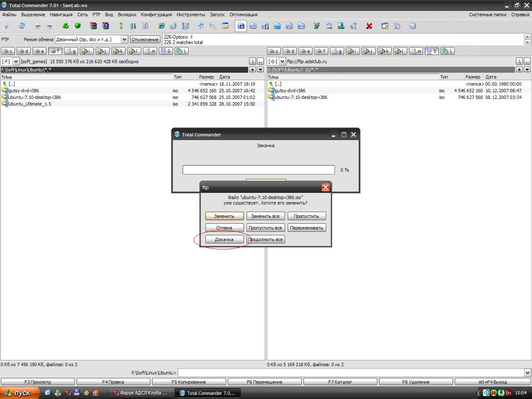Click the magnifier search icon in toolbar
Viewport: 532px width, 399px height.
tap(213, 26)
